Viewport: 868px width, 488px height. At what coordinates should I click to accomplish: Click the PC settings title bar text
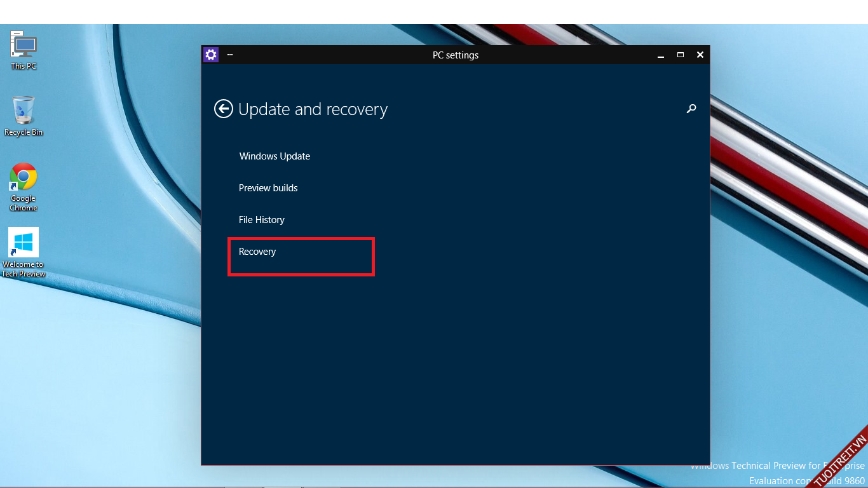tap(456, 55)
